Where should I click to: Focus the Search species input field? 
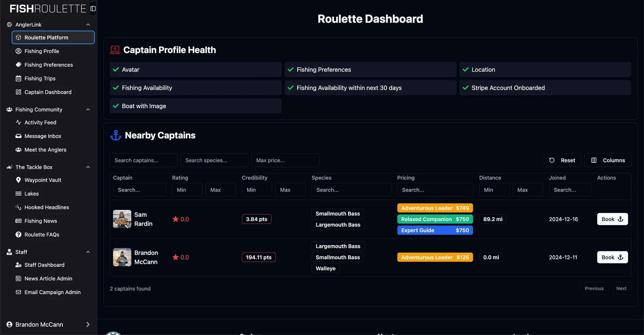click(x=214, y=160)
